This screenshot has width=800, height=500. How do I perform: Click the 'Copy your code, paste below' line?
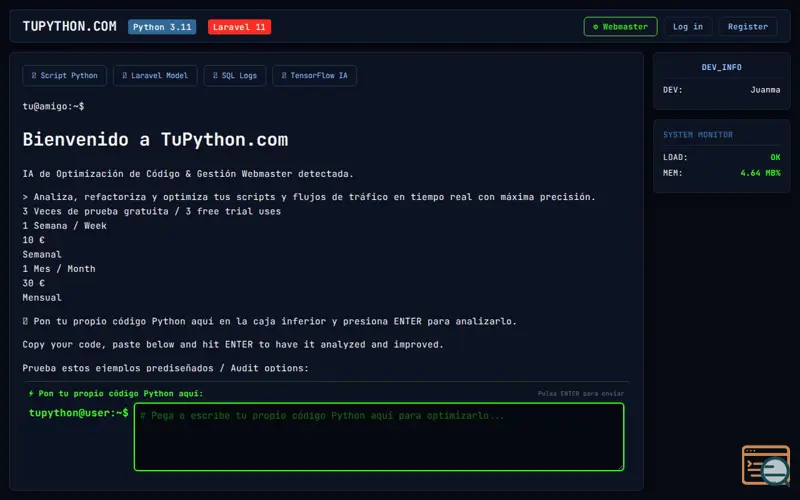[x=233, y=344]
